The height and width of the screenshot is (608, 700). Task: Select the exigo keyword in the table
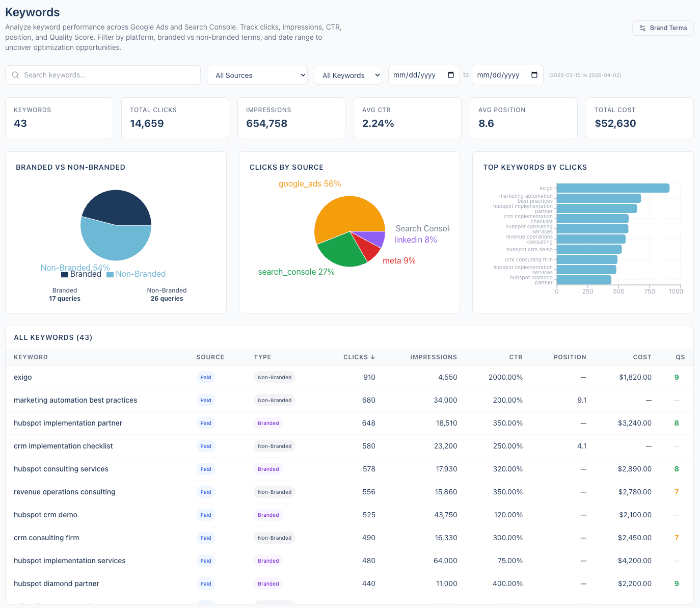tap(23, 377)
